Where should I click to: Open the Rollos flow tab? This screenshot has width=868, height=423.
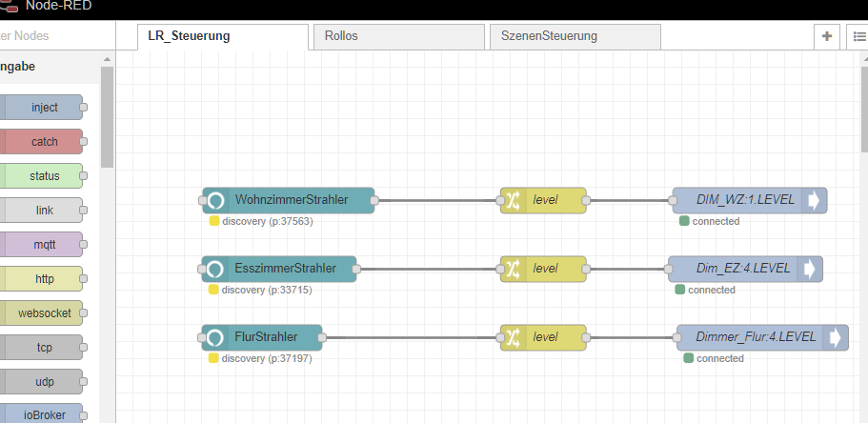tap(398, 36)
